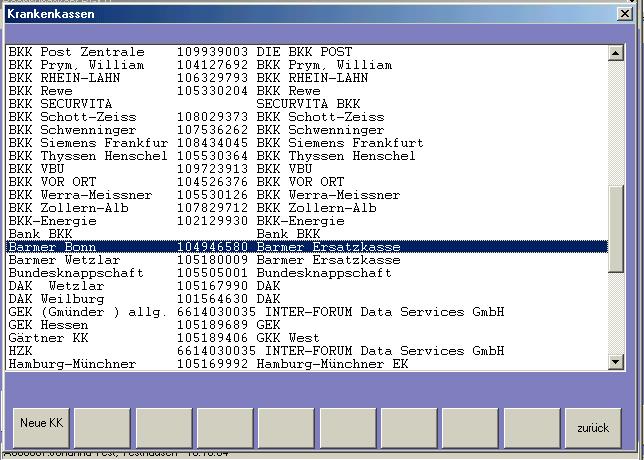Select the Bundesknappschaft row
644x460 pixels.
[x=307, y=273]
